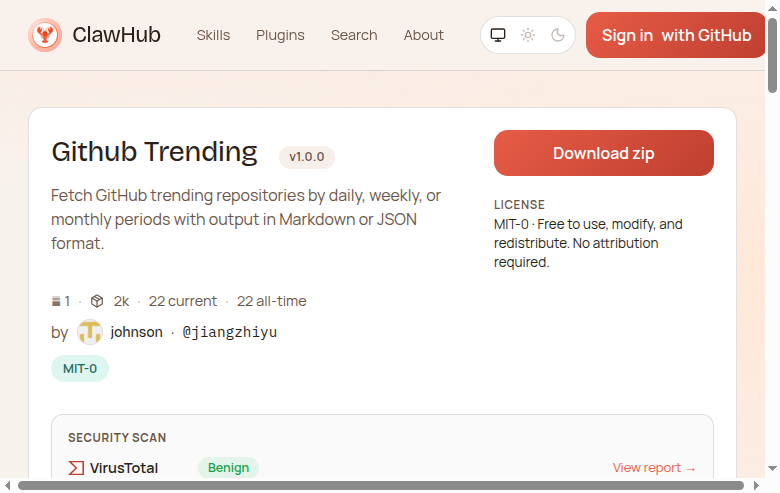Click the johnson author avatar

(x=90, y=332)
